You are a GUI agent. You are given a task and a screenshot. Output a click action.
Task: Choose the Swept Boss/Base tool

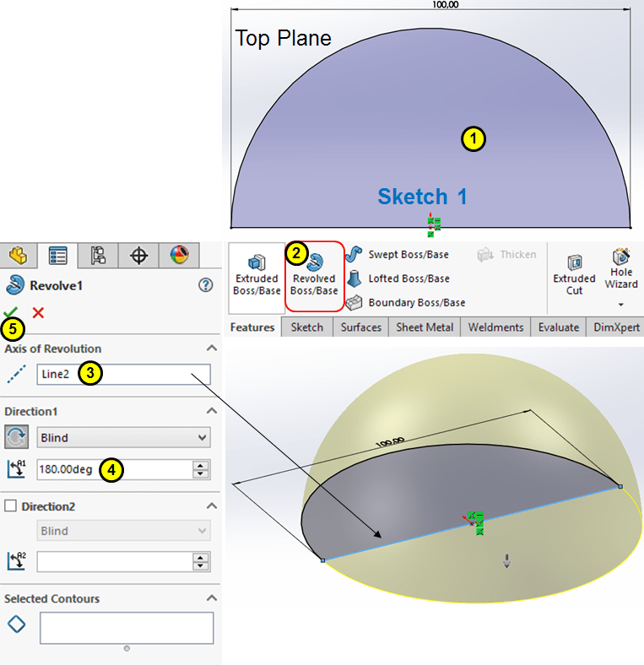click(x=398, y=254)
